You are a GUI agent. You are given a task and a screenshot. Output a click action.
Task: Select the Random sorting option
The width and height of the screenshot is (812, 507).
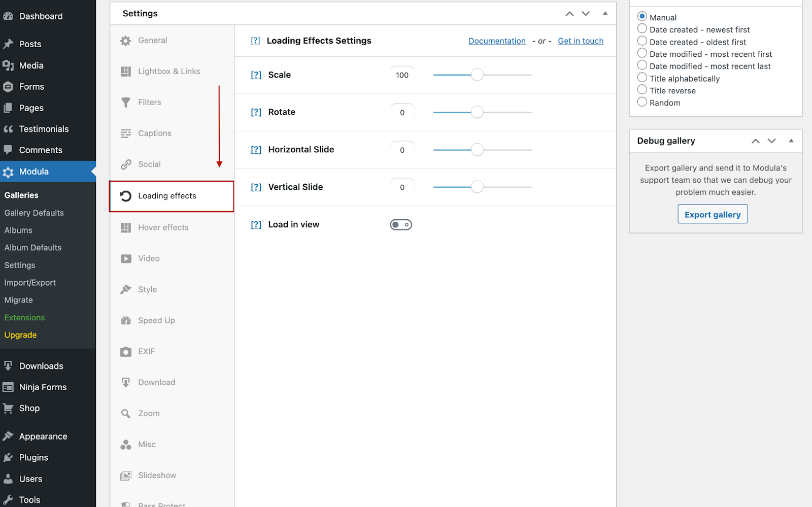[642, 102]
